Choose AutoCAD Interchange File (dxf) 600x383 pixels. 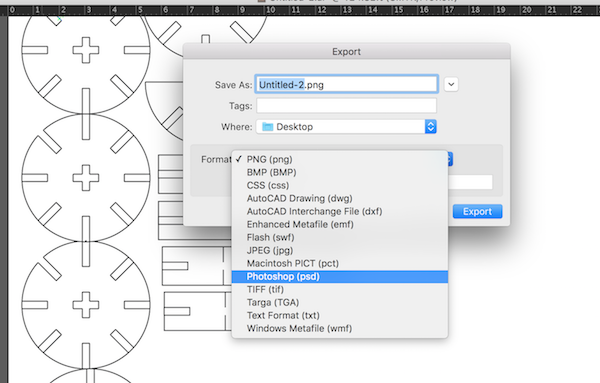(x=340, y=211)
